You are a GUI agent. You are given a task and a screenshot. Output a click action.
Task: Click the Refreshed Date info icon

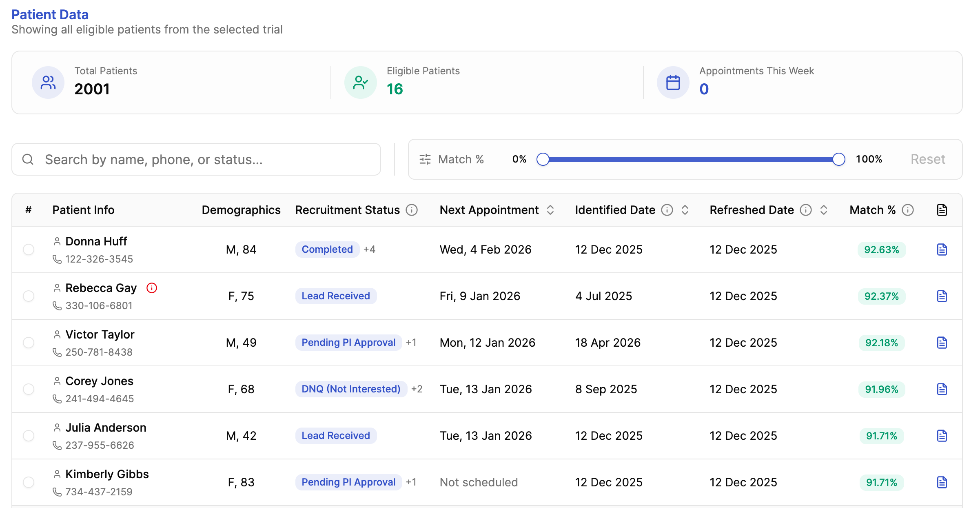[806, 210]
